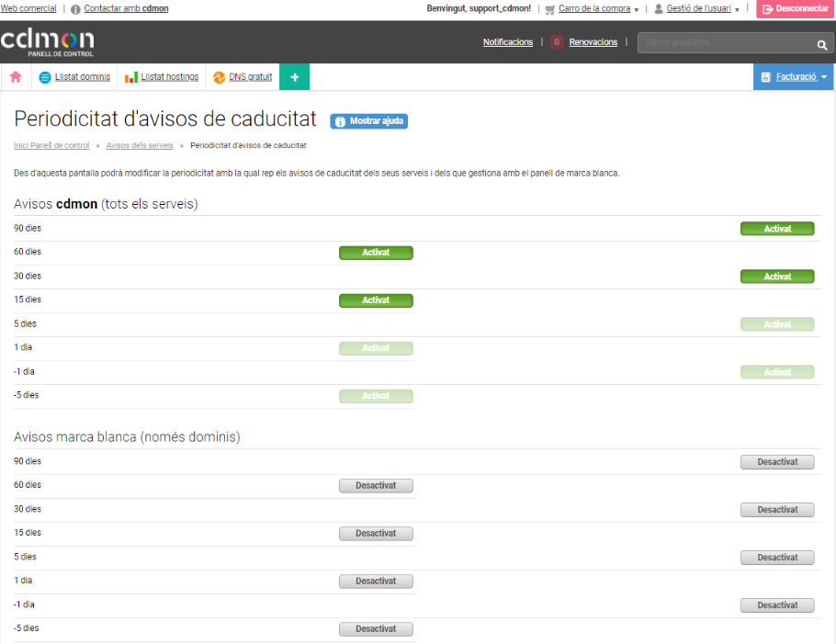Click the DNS gratuït orange icon
Screen dimensions: 836x644
(219, 77)
